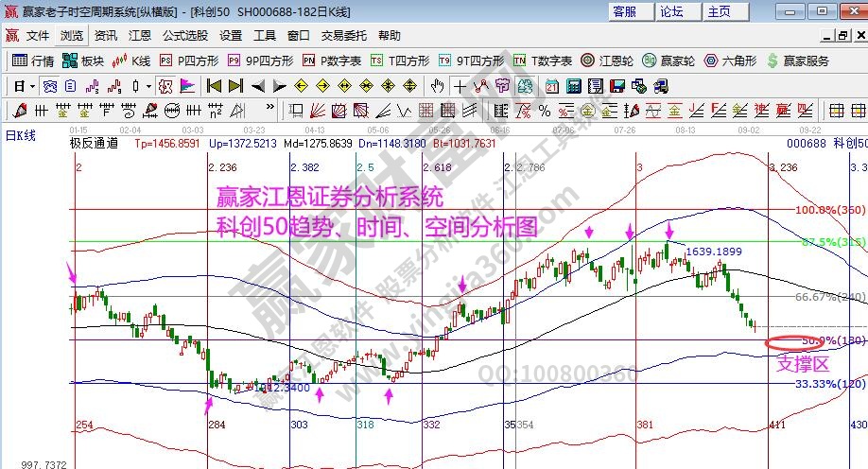This screenshot has height=469, width=868.
Task: Switch to K线 chart view
Action: 131,61
